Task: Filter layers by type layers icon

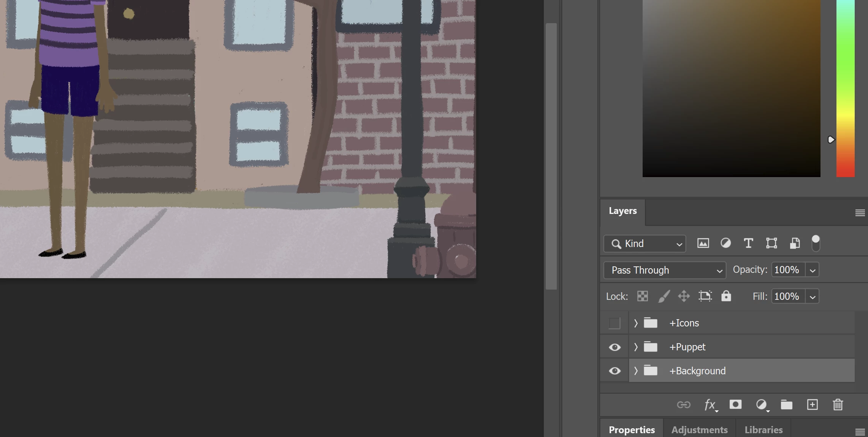Action: pyautogui.click(x=748, y=243)
